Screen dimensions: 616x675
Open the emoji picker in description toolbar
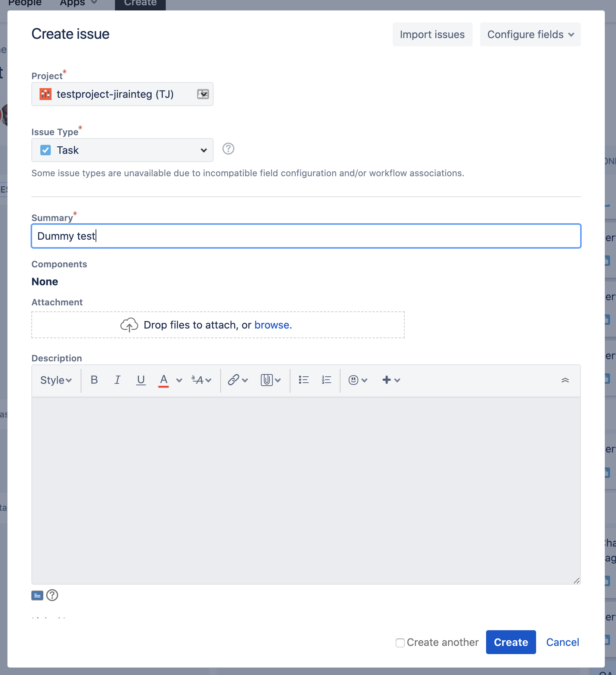pos(354,380)
